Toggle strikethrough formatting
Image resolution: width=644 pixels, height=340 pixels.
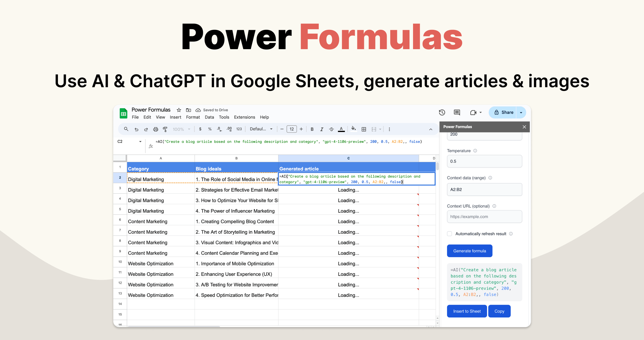point(331,129)
